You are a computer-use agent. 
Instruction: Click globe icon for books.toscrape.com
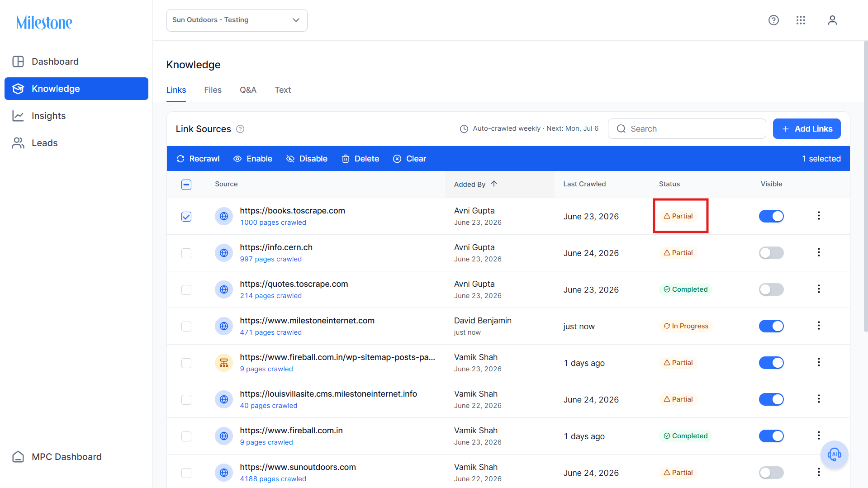(x=224, y=216)
